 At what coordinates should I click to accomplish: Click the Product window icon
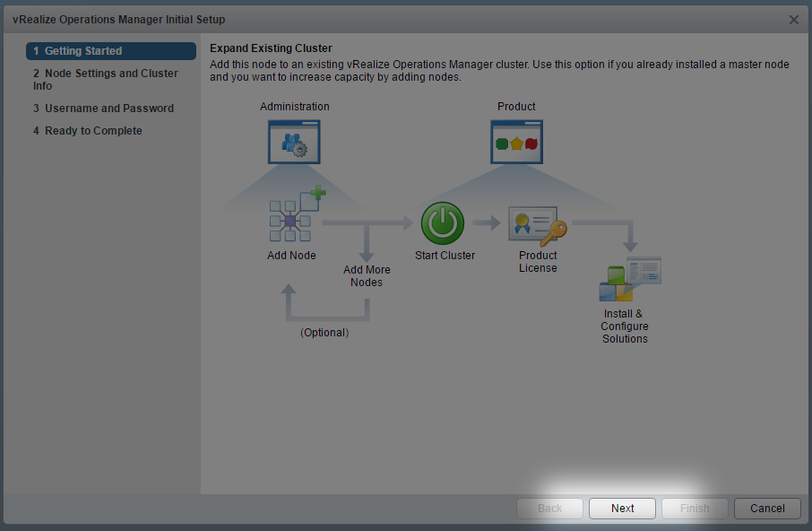click(517, 142)
